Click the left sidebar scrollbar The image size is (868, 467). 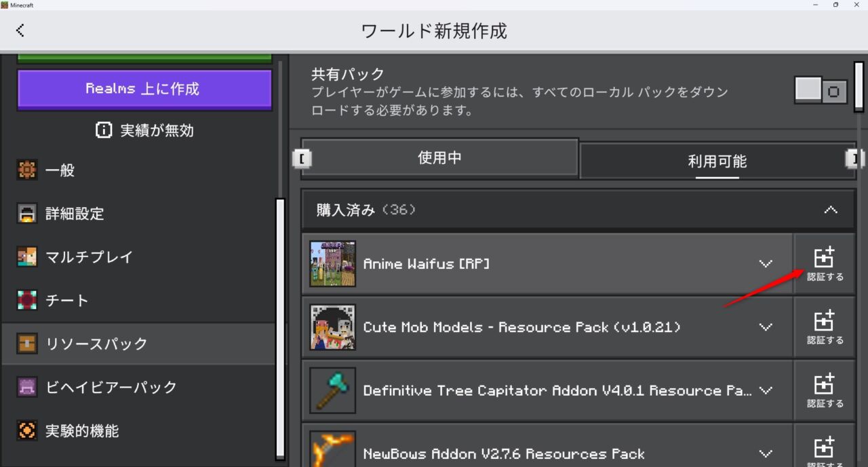280,329
